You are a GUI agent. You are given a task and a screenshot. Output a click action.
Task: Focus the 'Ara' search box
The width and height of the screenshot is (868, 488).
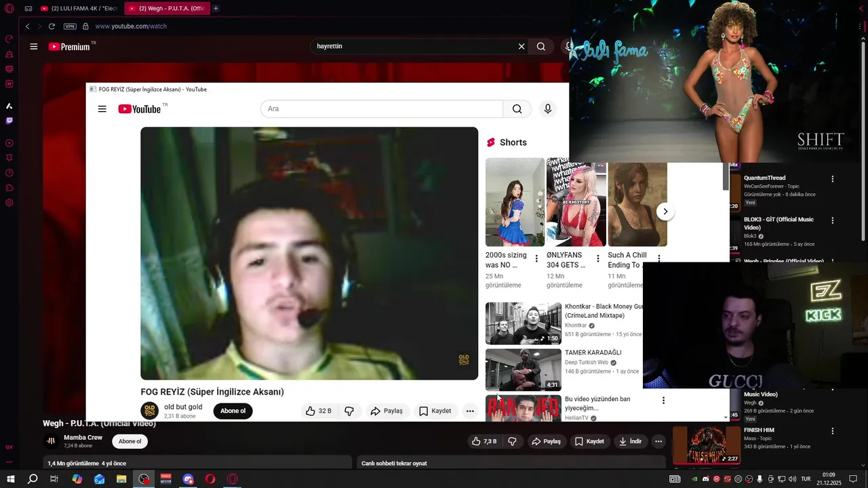pos(382,108)
